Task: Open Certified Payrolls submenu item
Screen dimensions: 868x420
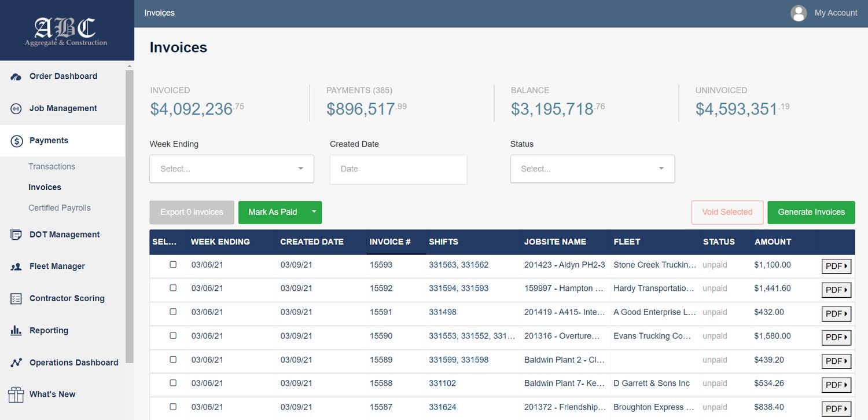Action: click(x=60, y=208)
